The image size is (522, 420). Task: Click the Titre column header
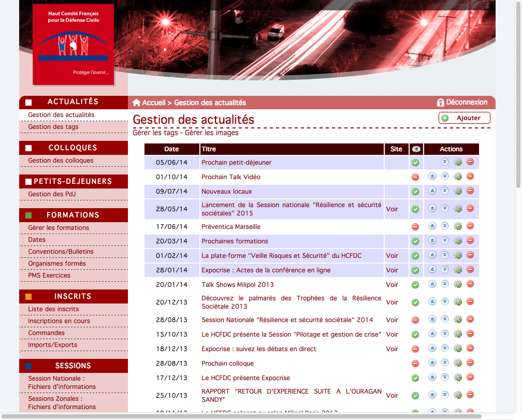292,149
